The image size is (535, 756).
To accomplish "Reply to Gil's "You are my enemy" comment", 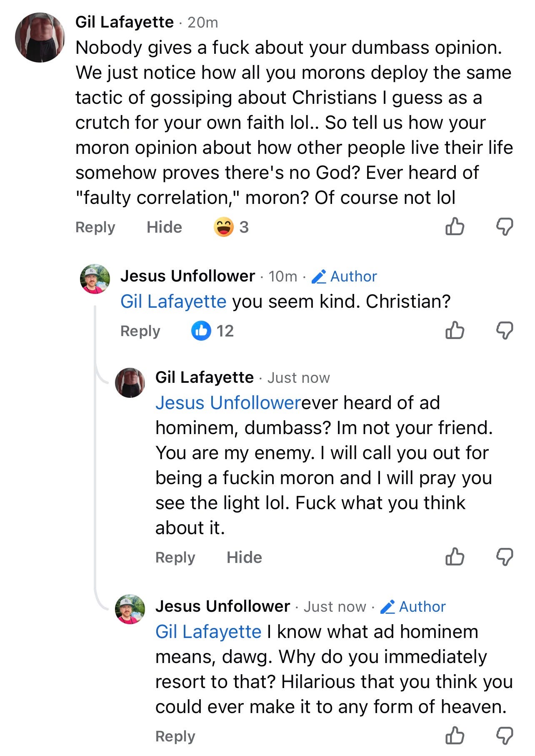I will click(175, 558).
